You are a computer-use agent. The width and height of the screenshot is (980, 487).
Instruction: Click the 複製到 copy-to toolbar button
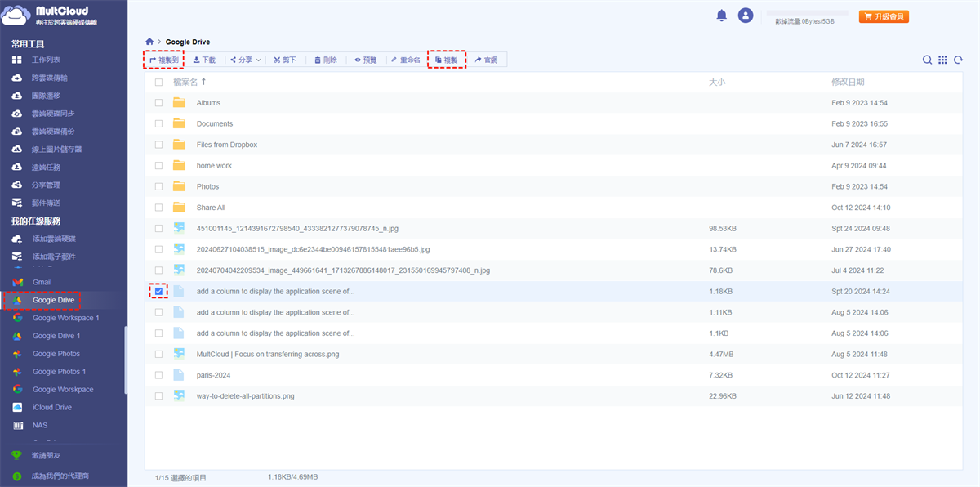click(x=163, y=60)
